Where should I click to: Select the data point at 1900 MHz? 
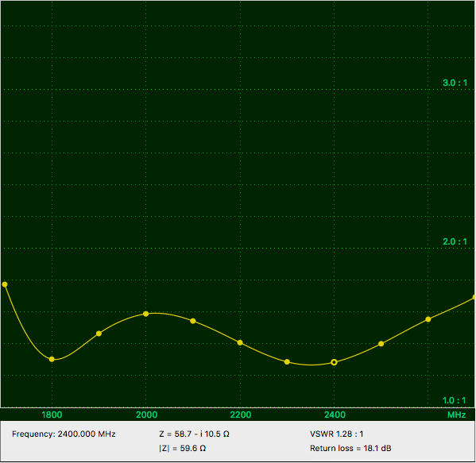point(99,334)
